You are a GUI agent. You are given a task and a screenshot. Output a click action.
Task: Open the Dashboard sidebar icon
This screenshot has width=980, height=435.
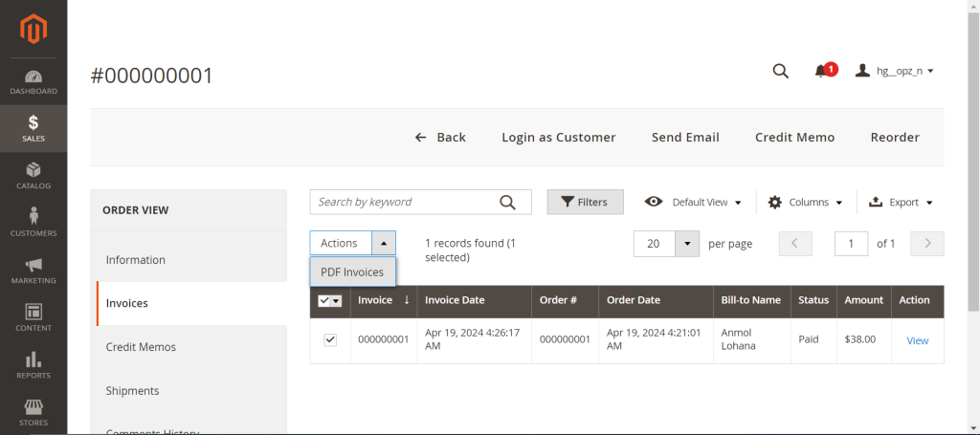(x=33, y=82)
